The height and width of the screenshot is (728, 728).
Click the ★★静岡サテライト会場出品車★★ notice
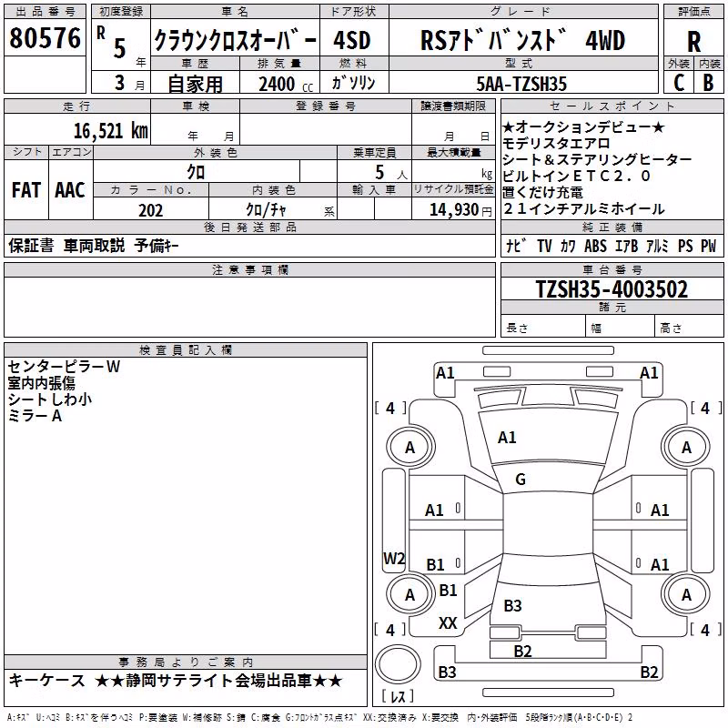[218, 681]
